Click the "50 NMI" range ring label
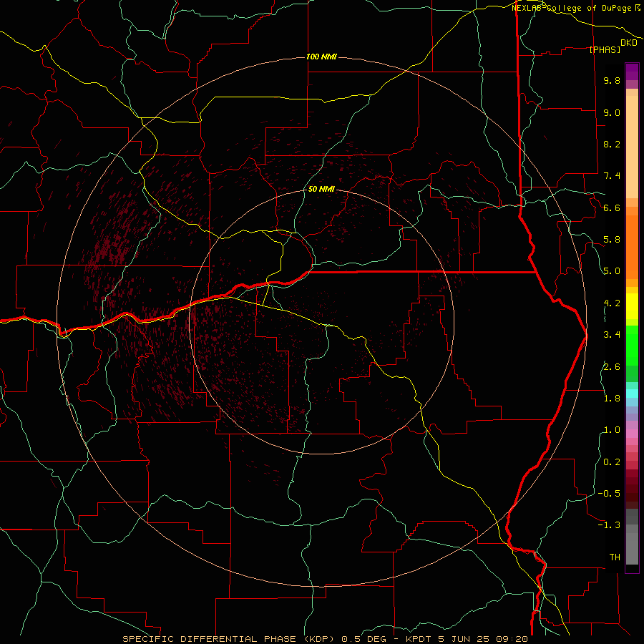 [321, 189]
